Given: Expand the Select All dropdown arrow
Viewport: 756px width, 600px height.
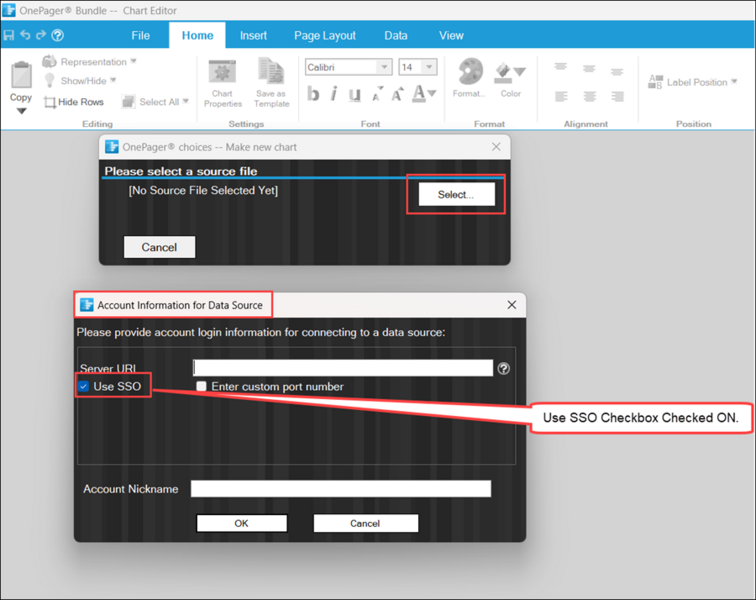Looking at the screenshot, I should click(x=186, y=101).
